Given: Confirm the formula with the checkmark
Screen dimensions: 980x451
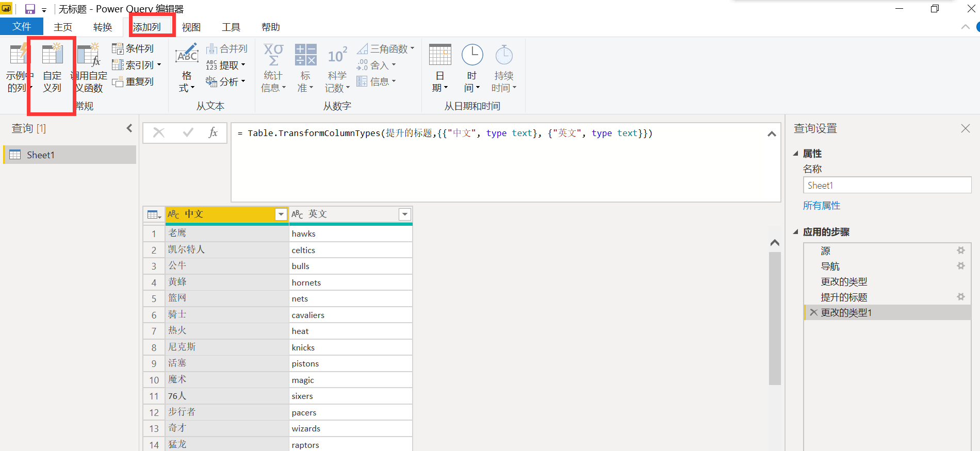Looking at the screenshot, I should coord(188,133).
